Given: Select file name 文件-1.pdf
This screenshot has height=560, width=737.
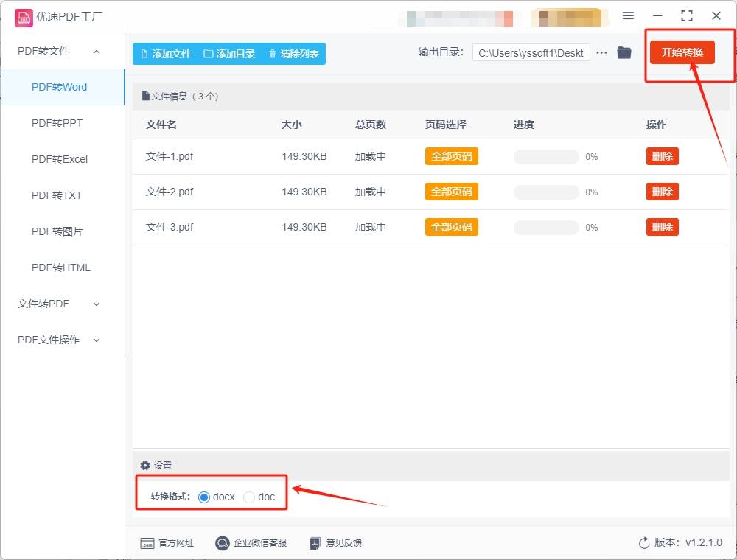Looking at the screenshot, I should point(170,156).
